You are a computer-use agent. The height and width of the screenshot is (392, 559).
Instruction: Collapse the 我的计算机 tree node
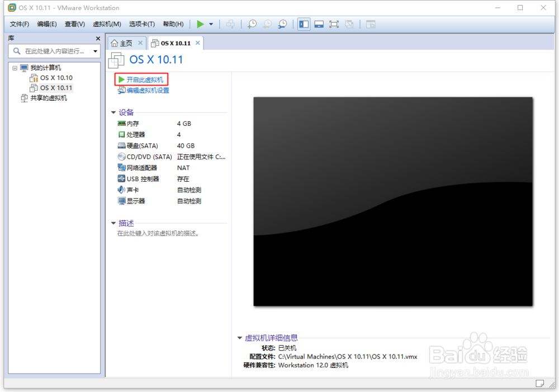coord(15,68)
